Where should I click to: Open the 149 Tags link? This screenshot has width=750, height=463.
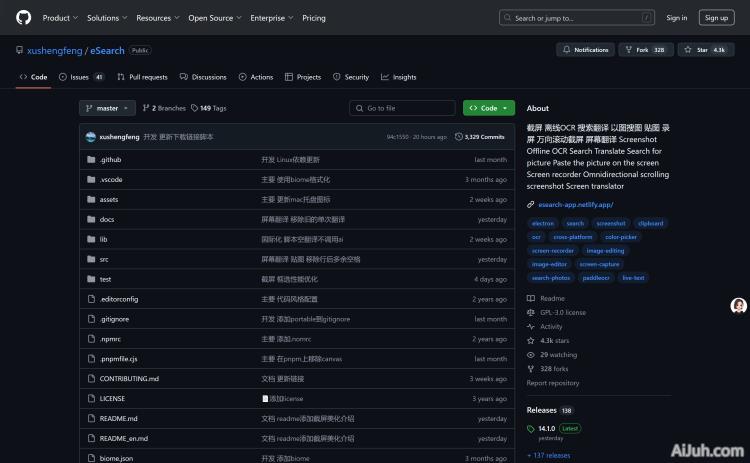click(x=212, y=108)
